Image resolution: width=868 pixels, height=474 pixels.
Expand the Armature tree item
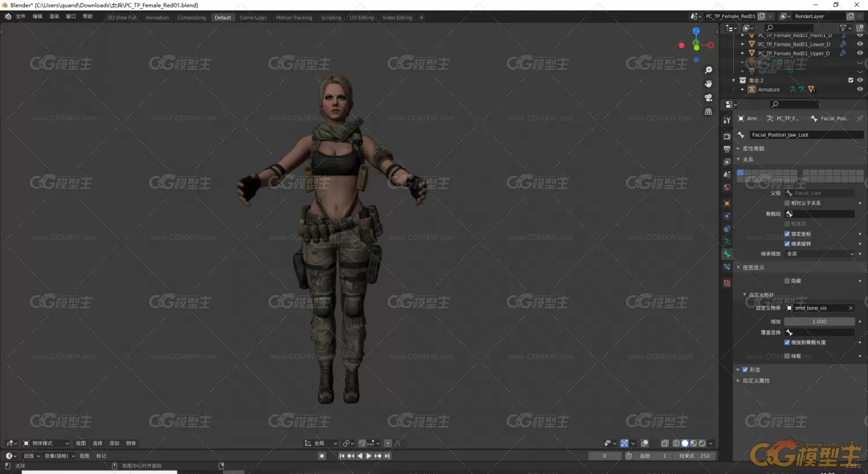pyautogui.click(x=742, y=89)
